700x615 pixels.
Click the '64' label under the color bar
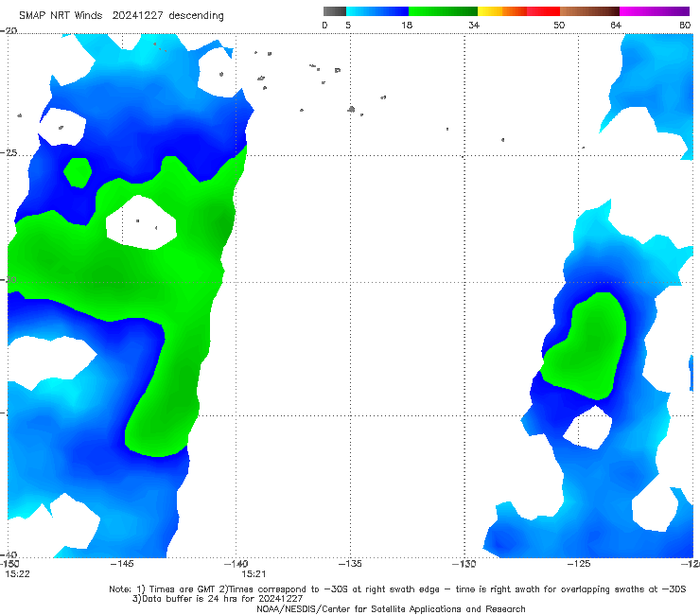616,25
